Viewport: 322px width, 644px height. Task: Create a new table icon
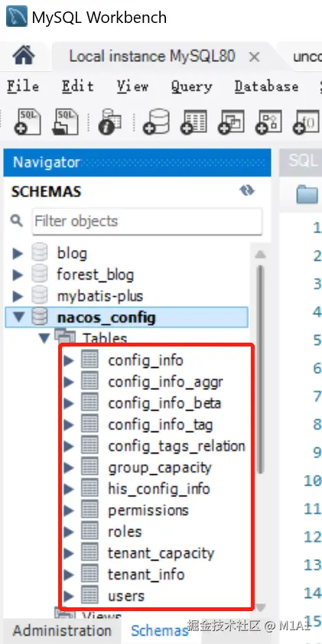(x=194, y=122)
